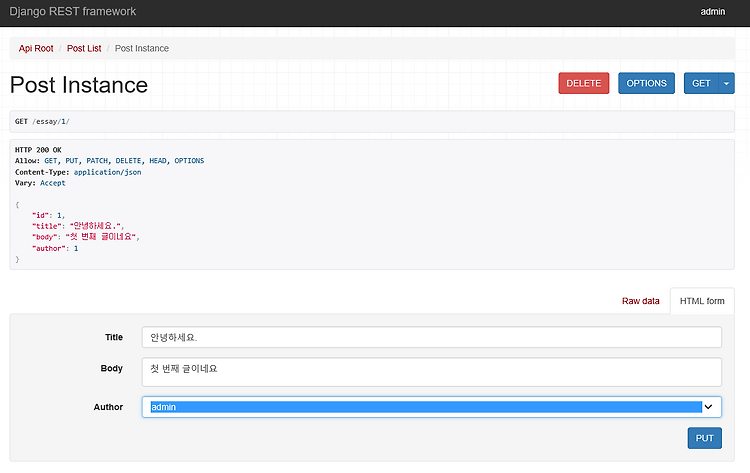Screen dimensions: 750x473
Task: Submit the form with the PUT button
Action: pos(705,438)
